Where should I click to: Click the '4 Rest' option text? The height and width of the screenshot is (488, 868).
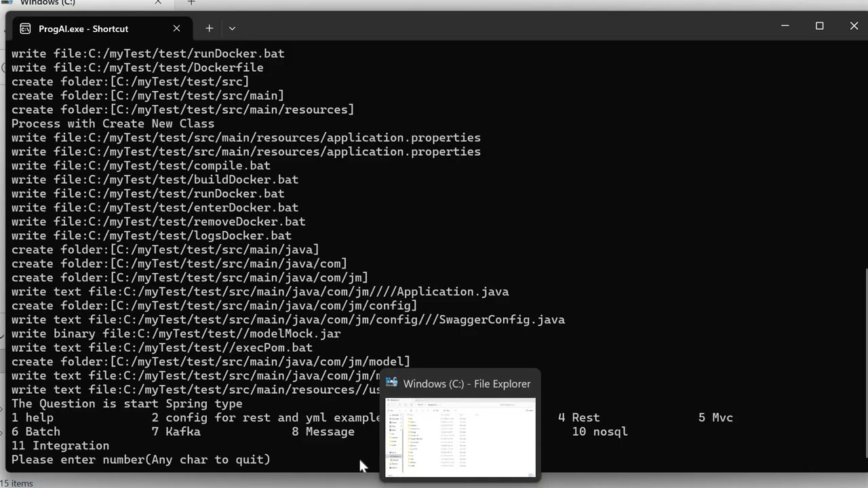click(579, 418)
